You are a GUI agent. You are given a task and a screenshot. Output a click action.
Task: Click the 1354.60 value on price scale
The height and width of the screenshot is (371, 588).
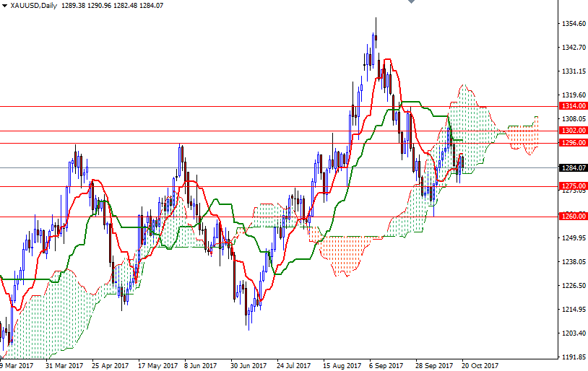point(574,24)
